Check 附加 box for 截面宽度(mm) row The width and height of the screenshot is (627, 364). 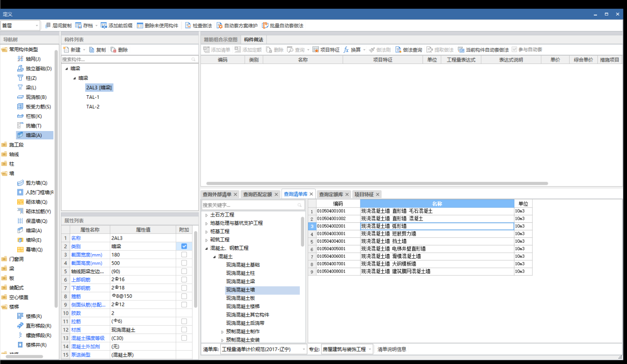tap(184, 255)
